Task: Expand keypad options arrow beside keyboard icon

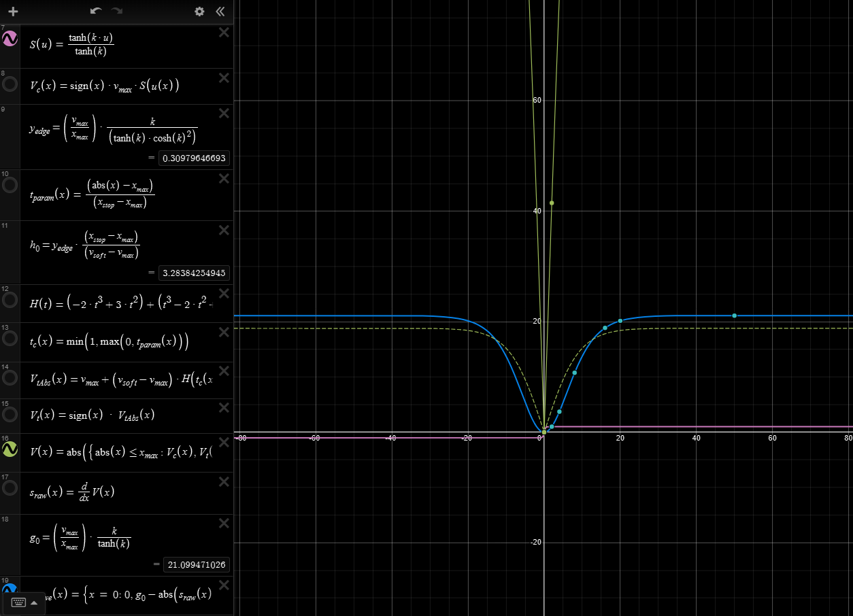Action: point(34,602)
